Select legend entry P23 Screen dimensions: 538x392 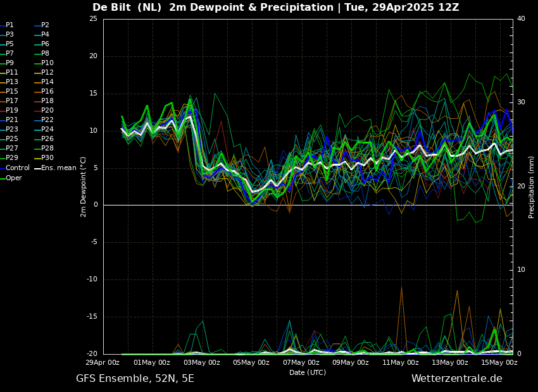coord(9,129)
